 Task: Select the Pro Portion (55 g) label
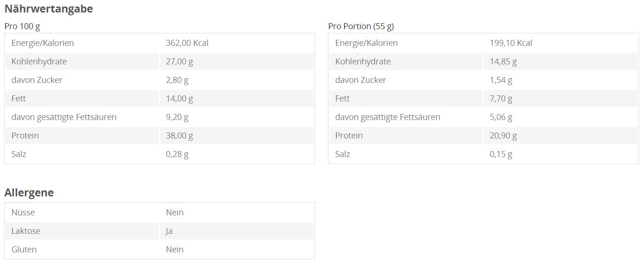pyautogui.click(x=361, y=26)
